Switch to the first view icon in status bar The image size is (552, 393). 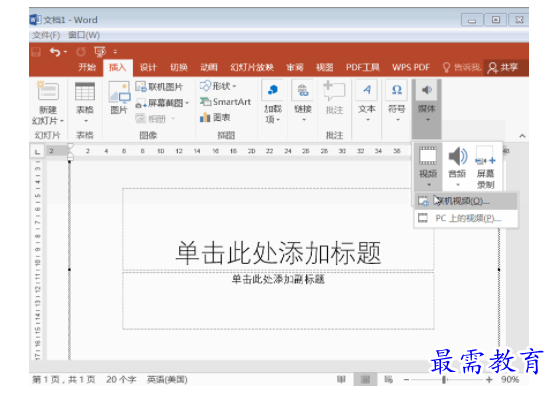tap(341, 379)
